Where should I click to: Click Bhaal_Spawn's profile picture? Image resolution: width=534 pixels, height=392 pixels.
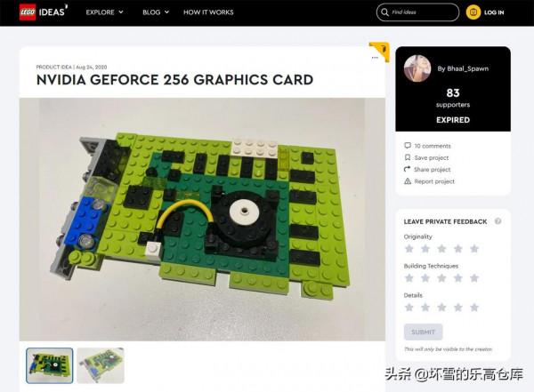tap(417, 68)
